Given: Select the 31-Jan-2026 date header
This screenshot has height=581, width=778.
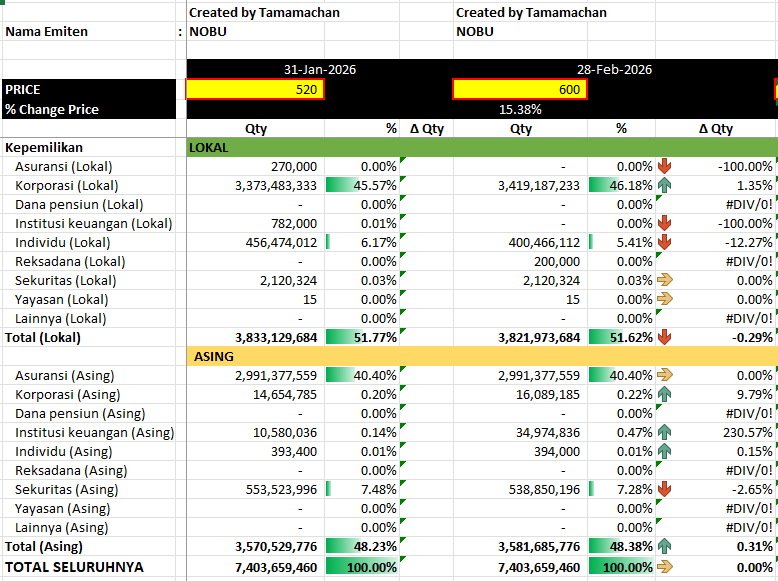Looking at the screenshot, I should [319, 70].
